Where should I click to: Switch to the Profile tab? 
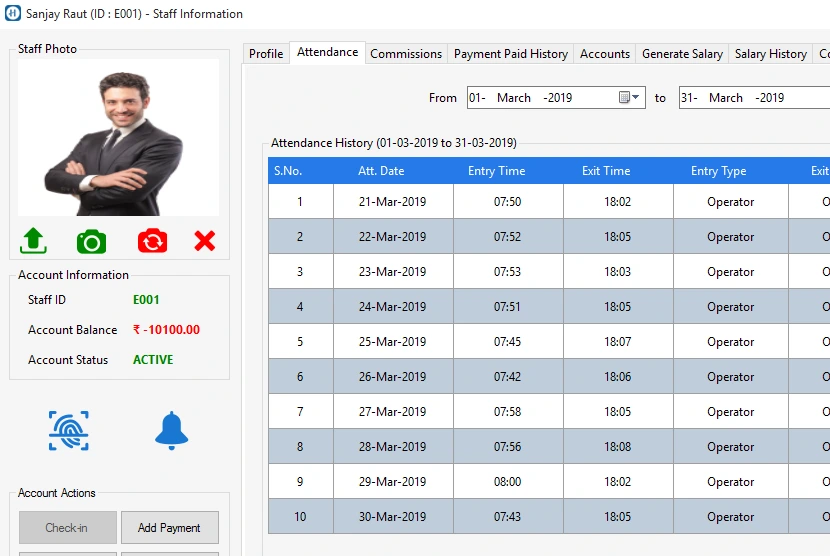pyautogui.click(x=266, y=54)
